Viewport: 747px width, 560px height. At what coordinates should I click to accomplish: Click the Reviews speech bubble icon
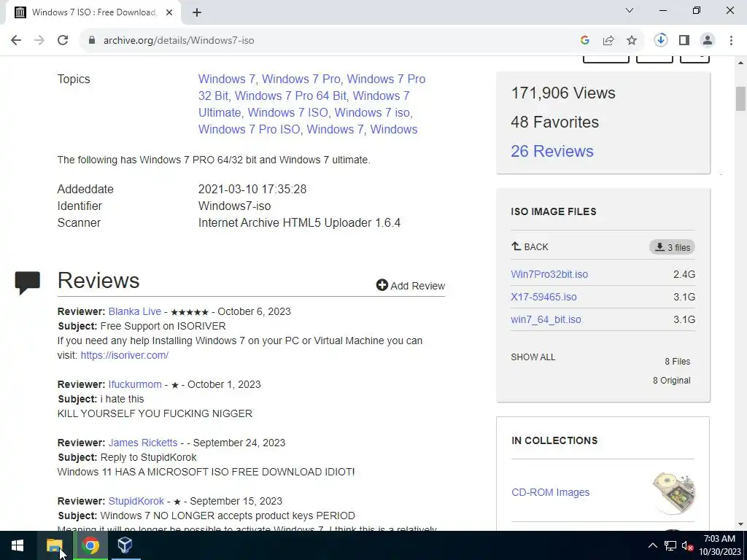click(x=28, y=283)
